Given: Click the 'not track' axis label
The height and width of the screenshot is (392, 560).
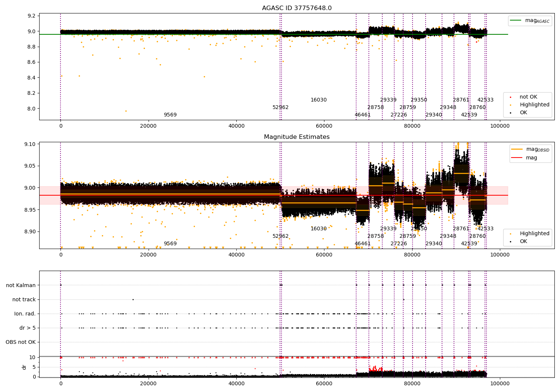Looking at the screenshot, I should (x=24, y=300).
